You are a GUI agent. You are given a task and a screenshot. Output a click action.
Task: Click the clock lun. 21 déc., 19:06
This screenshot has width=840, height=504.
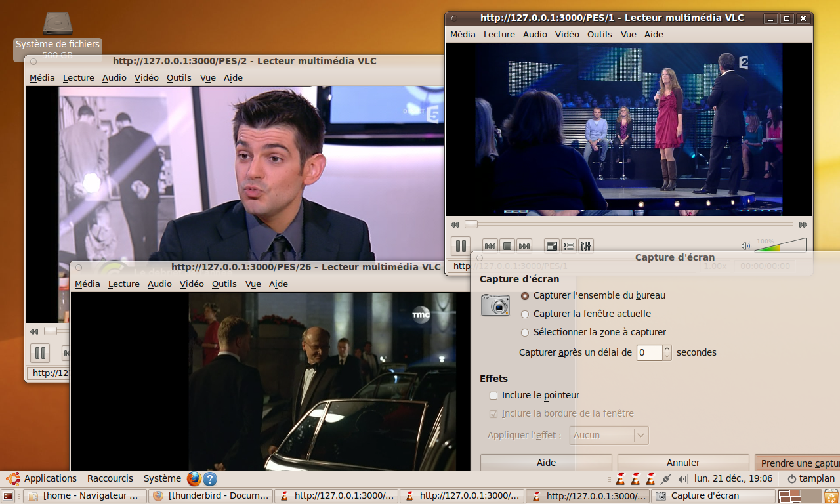point(733,479)
